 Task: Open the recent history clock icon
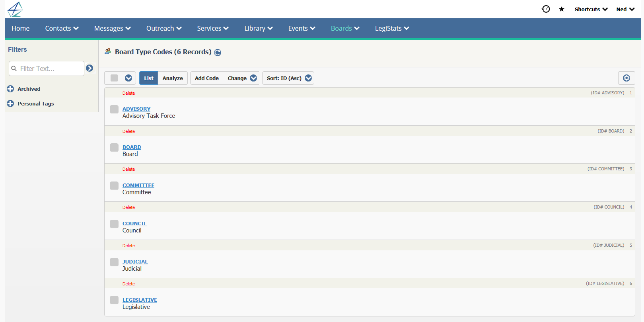click(x=546, y=9)
